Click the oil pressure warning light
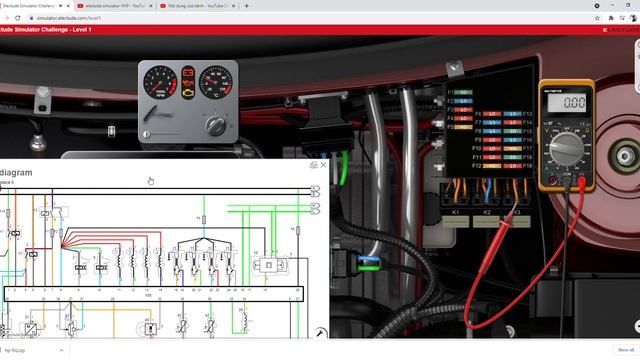 tap(188, 83)
